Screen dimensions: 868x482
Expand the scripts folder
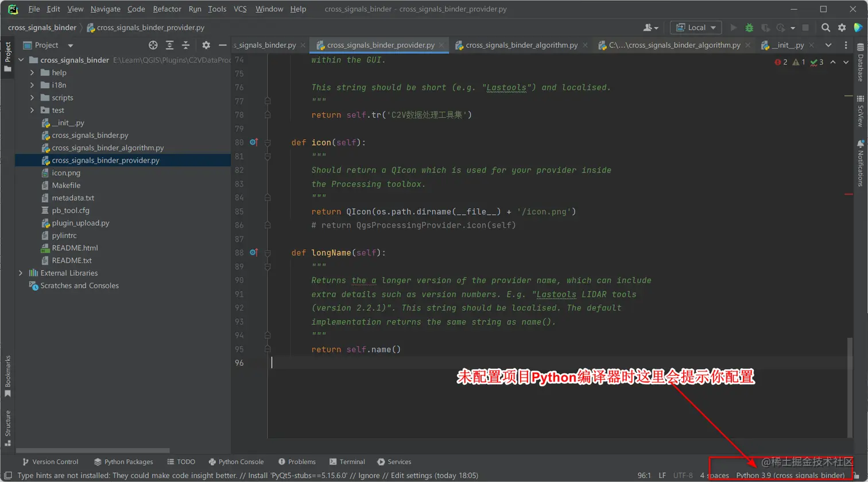32,98
